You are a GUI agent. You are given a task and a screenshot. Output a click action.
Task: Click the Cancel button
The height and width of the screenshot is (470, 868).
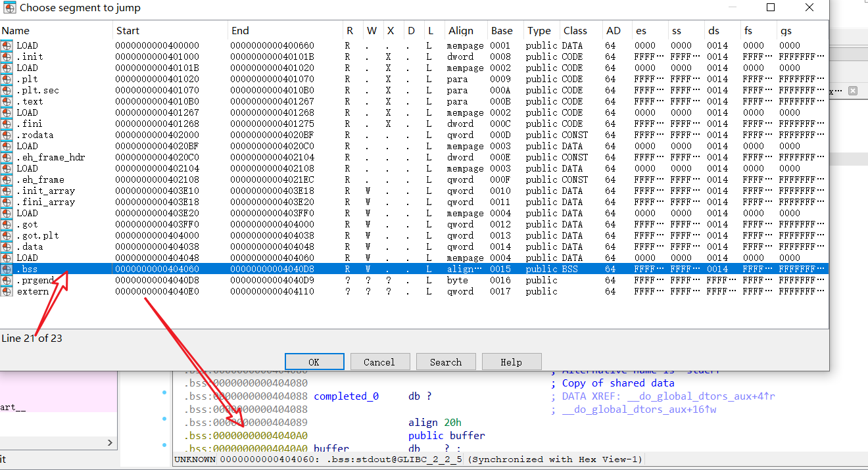379,362
